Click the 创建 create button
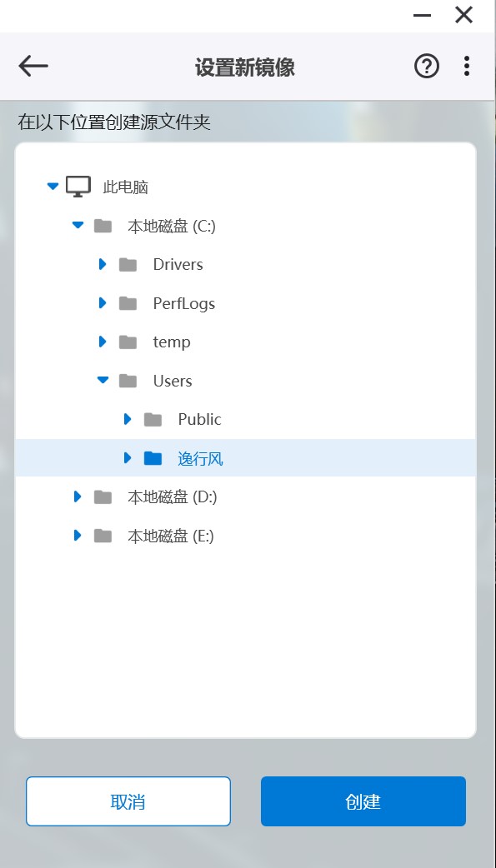Screen dimensions: 496x868 363,801
